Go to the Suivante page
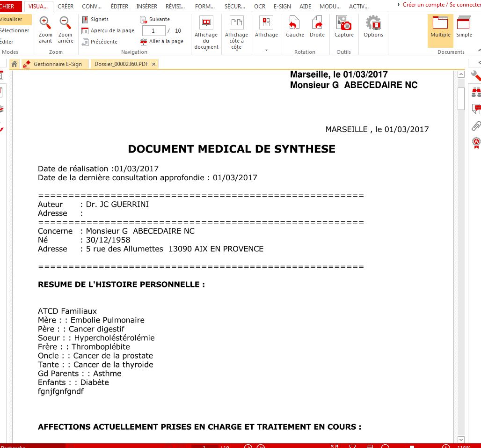Viewport: 481px width, 448px height. coord(155,19)
